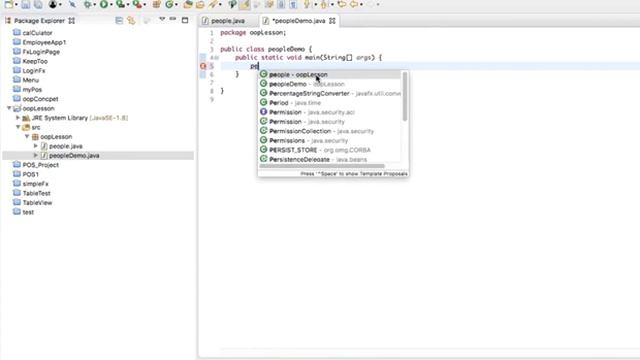
Task: Toggle Skip All Breakpoints
Action: click(72, 4)
